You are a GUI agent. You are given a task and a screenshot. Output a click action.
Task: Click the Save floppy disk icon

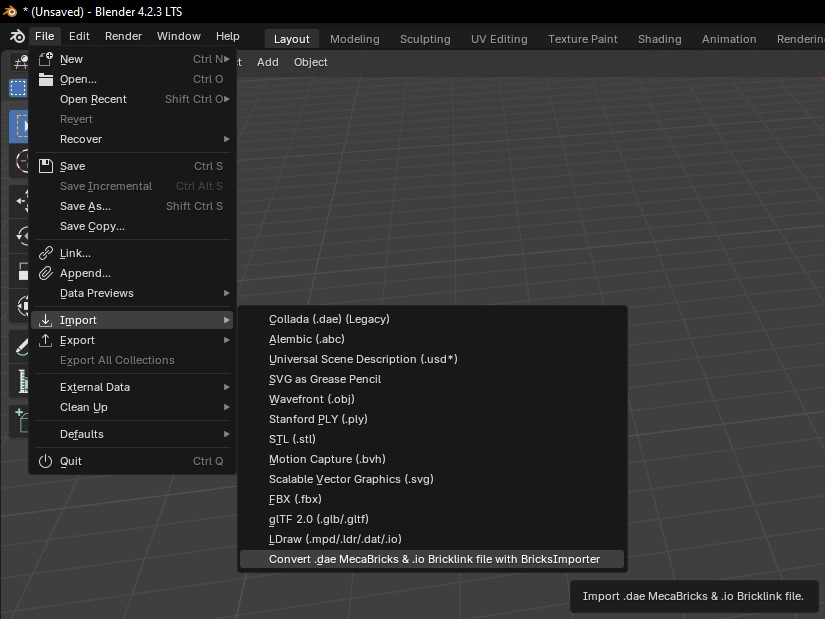point(45,166)
